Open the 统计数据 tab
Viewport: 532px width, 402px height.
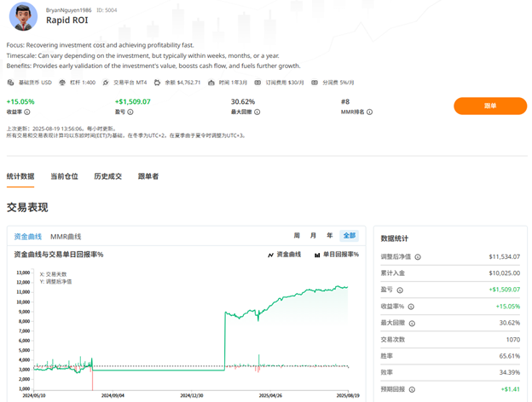pos(20,176)
